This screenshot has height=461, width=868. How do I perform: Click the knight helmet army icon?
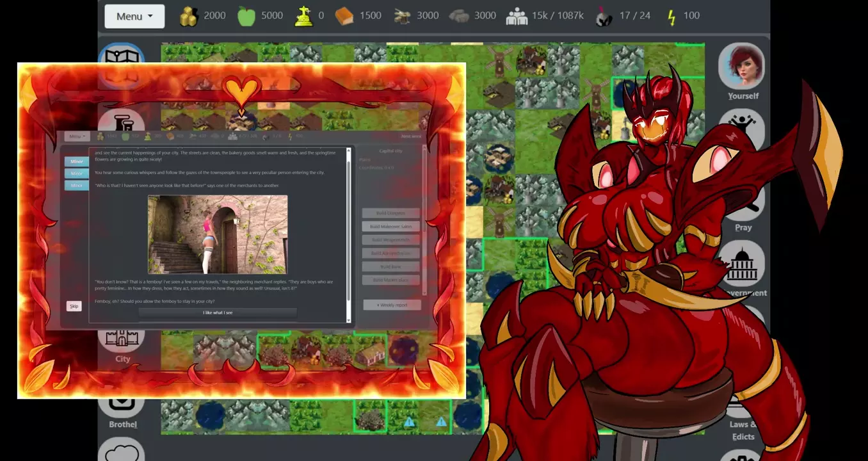(x=603, y=16)
